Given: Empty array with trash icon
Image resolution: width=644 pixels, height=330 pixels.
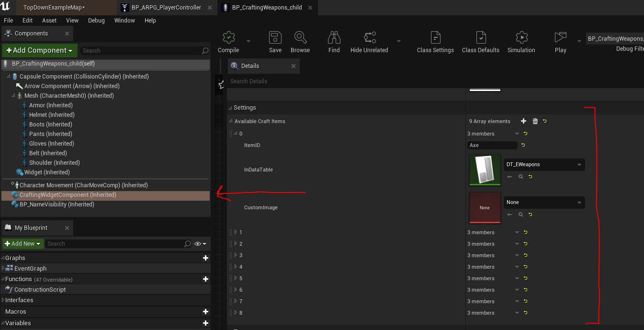Looking at the screenshot, I should (535, 121).
